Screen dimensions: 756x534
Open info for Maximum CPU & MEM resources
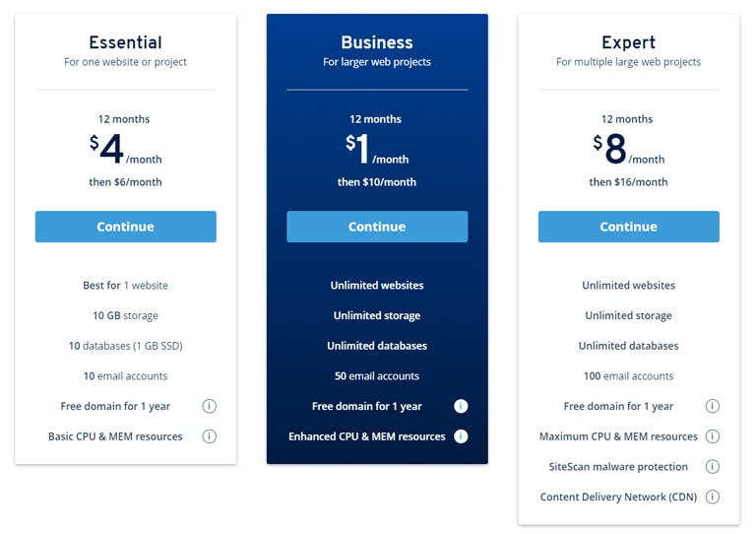(x=713, y=436)
